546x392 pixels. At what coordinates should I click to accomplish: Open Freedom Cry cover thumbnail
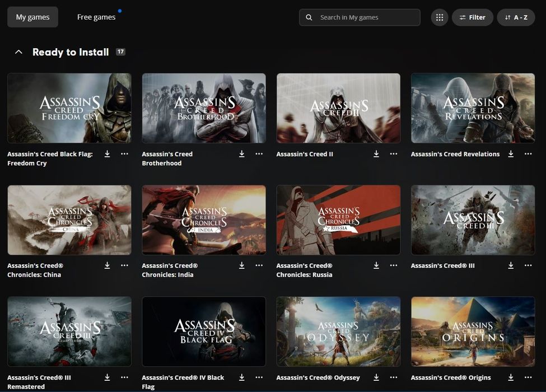pos(69,108)
